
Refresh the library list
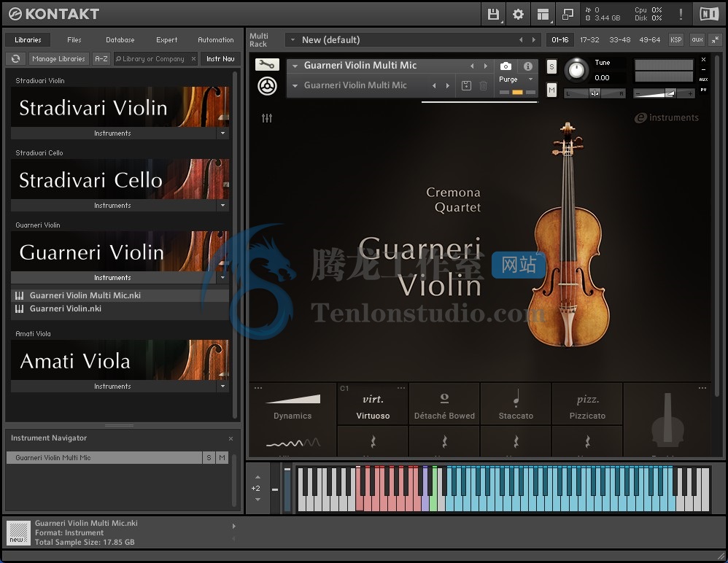pos(16,59)
